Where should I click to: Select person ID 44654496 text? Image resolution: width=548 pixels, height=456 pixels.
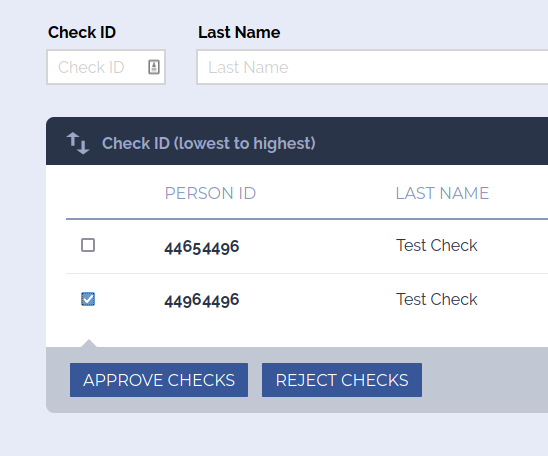[202, 247]
